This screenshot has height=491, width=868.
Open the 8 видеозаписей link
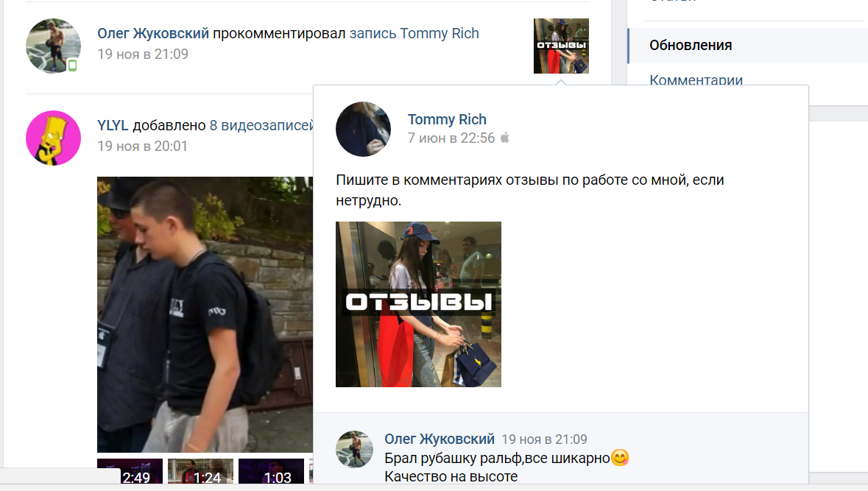click(261, 126)
